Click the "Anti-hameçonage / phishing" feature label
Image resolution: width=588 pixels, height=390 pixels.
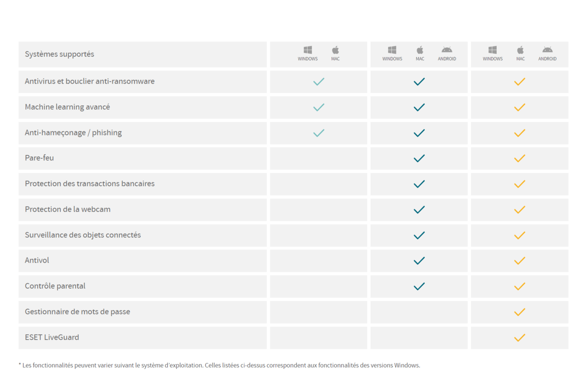[73, 133]
